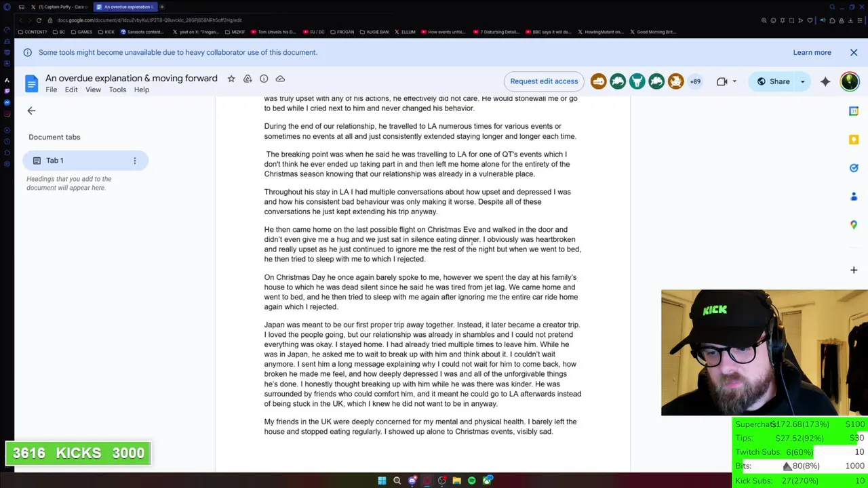Open Google Tasks side panel icon

coord(854,168)
